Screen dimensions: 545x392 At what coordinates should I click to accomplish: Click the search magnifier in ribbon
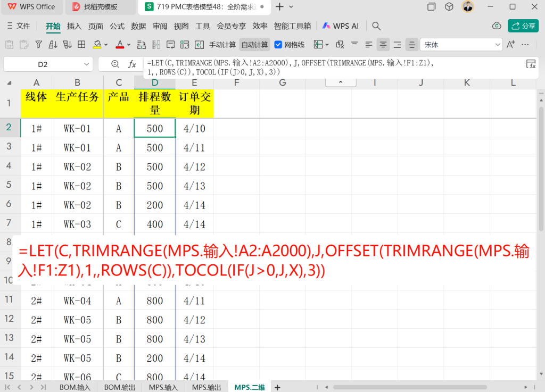(x=376, y=26)
